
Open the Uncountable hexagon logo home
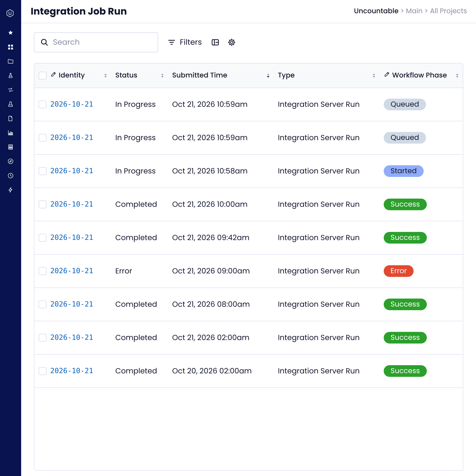coord(10,13)
